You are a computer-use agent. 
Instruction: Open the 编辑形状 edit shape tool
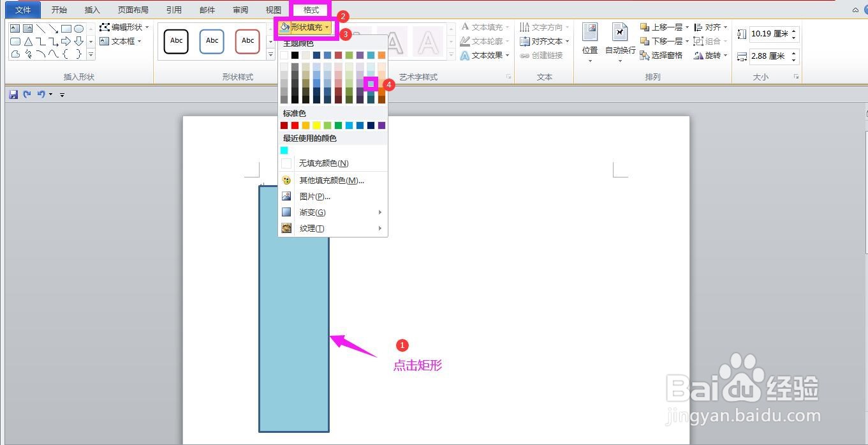tap(122, 27)
